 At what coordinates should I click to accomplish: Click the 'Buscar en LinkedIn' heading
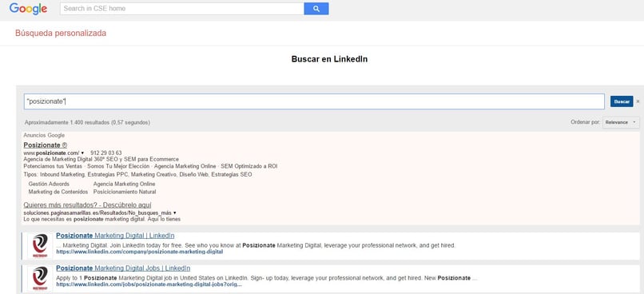329,59
